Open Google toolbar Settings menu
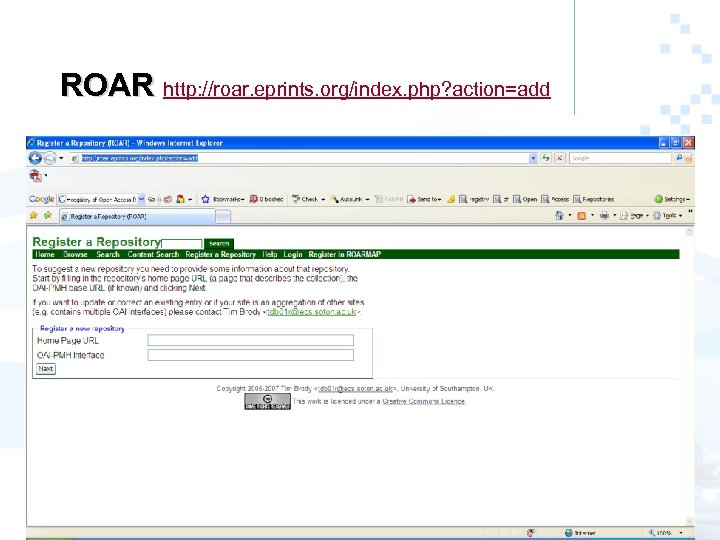 (672, 199)
